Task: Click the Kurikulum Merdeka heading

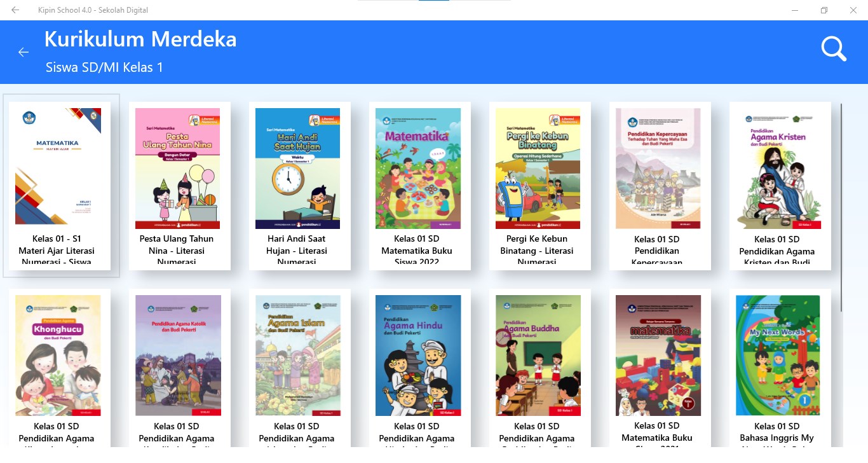Action: pos(140,39)
